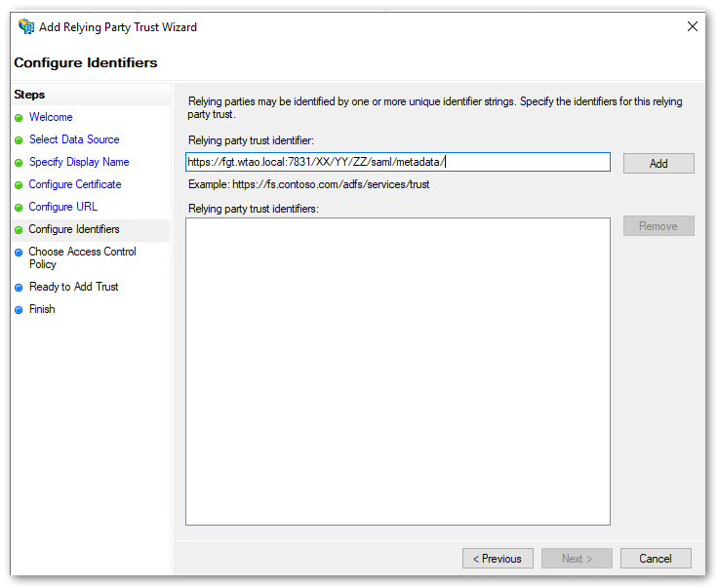The height and width of the screenshot is (588, 718).
Task: Click blue bullet beside Finish step
Action: (x=19, y=310)
